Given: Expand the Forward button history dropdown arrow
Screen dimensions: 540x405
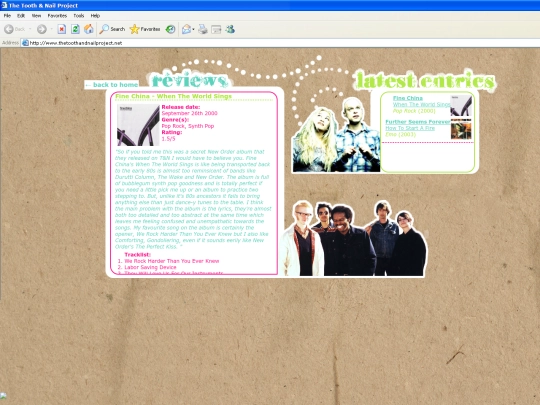Looking at the screenshot, I should pos(51,29).
